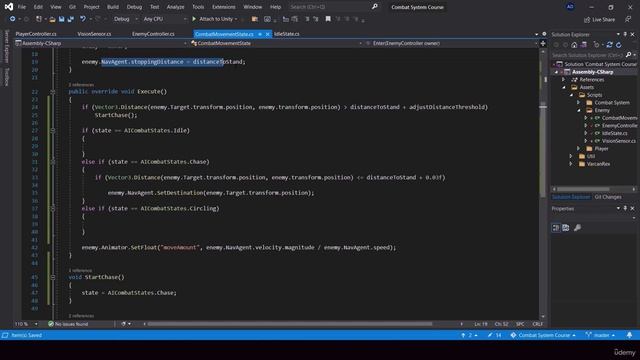This screenshot has width=640, height=360.
Task: Click the Undo arrow in toolbar
Action: click(x=83, y=19)
